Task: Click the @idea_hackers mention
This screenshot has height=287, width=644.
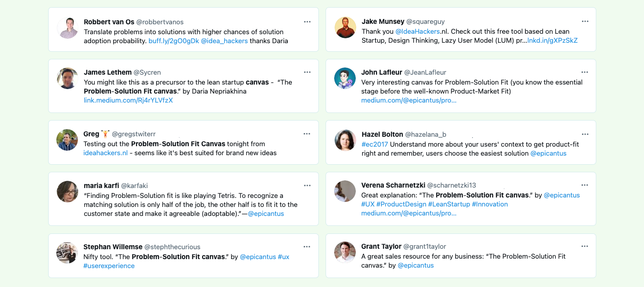Action: tap(224, 41)
